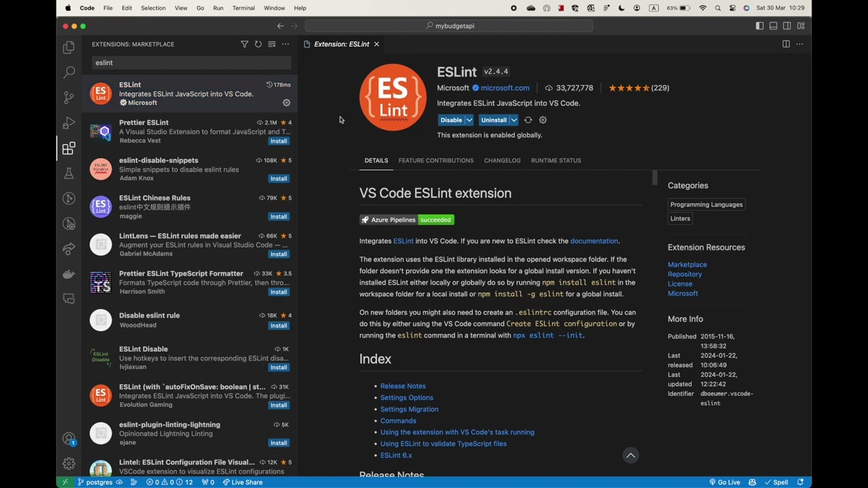The width and height of the screenshot is (868, 488).
Task: Install eslint-disable-snippets extension
Action: (x=279, y=179)
